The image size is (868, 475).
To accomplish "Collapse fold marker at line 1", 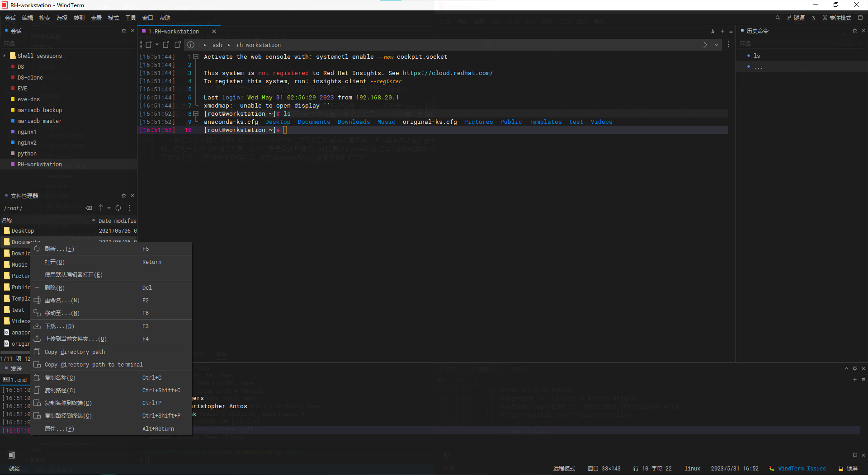I will tap(196, 56).
